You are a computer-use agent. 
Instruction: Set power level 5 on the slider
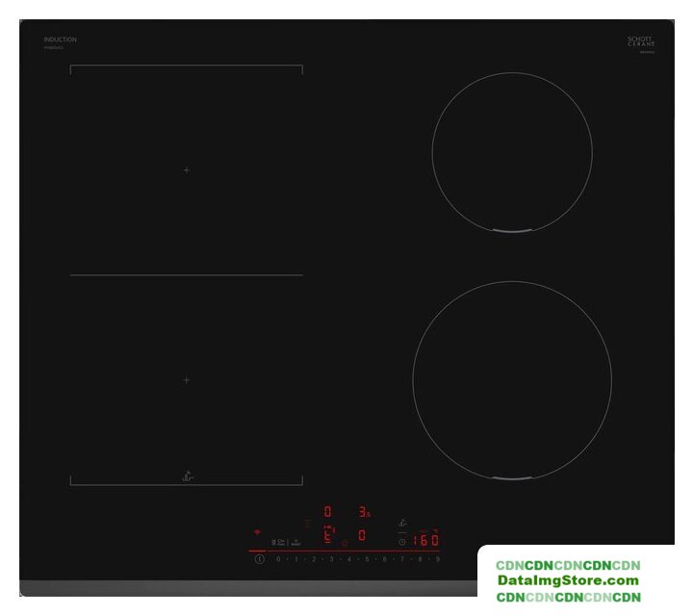tap(367, 558)
